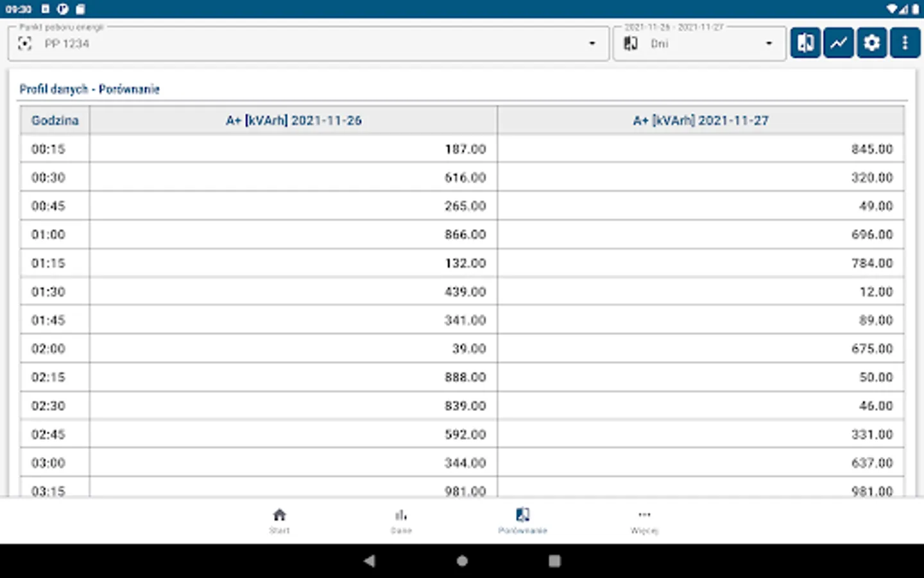Click the Profil danych - Porównanie title
The height and width of the screenshot is (578, 924).
coord(89,89)
